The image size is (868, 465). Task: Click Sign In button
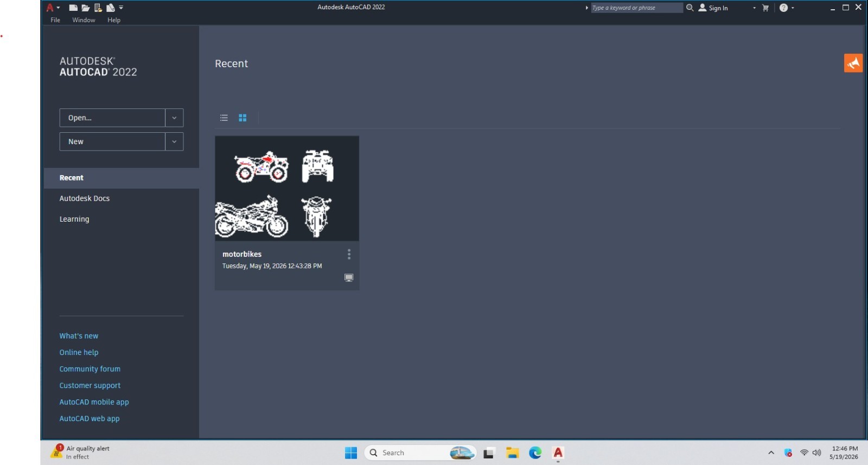pyautogui.click(x=713, y=8)
